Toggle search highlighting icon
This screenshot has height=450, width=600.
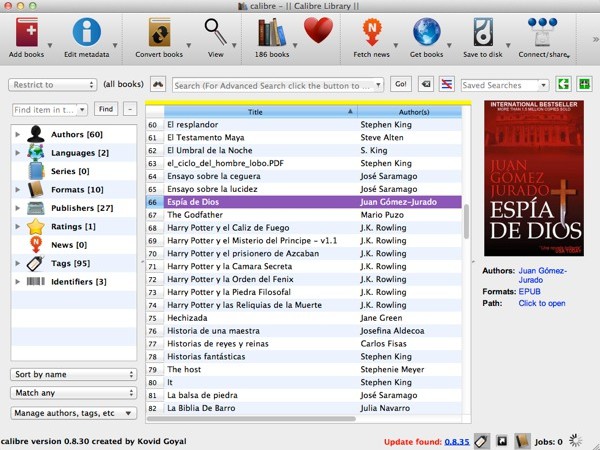click(x=447, y=84)
